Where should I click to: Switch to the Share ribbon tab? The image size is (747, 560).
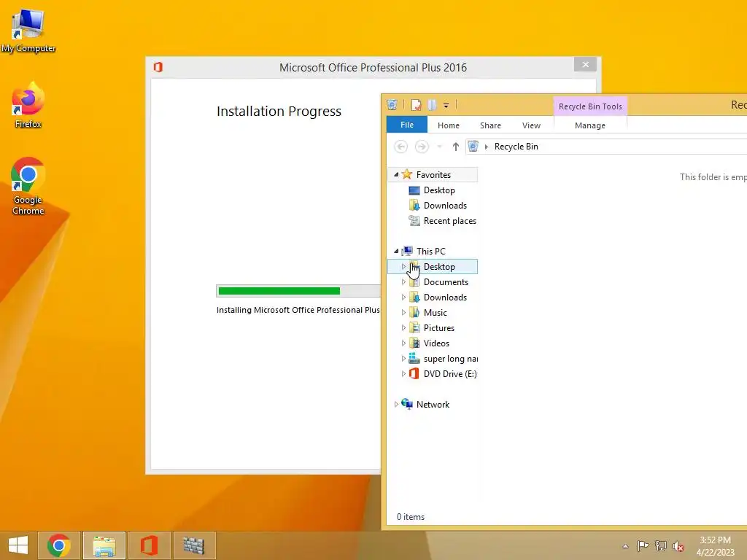[490, 125]
